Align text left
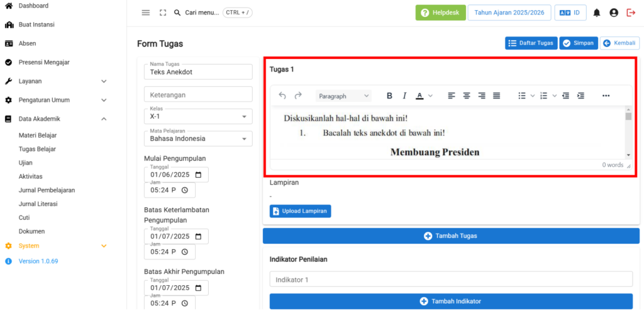The image size is (644, 314). [x=452, y=95]
